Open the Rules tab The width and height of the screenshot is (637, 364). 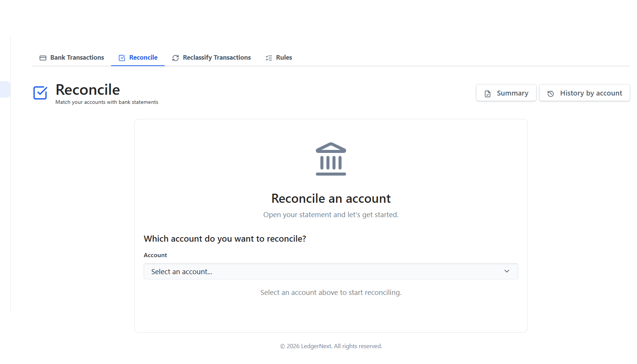click(x=284, y=57)
